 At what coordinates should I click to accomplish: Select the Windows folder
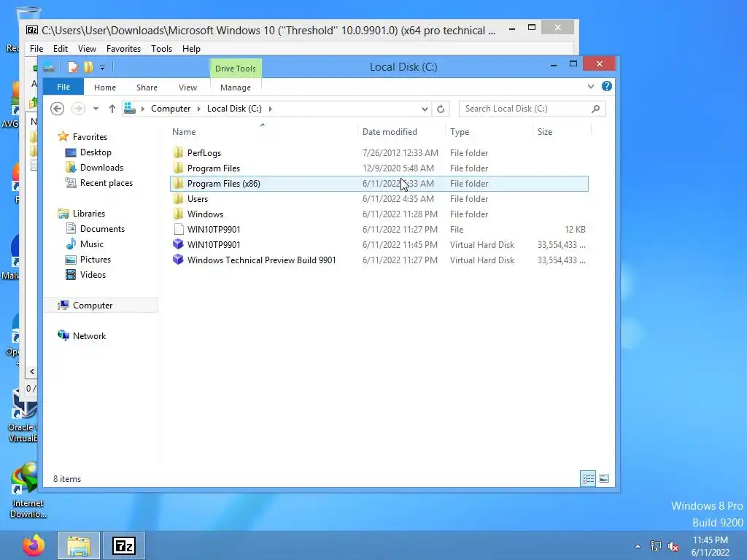tap(379, 214)
